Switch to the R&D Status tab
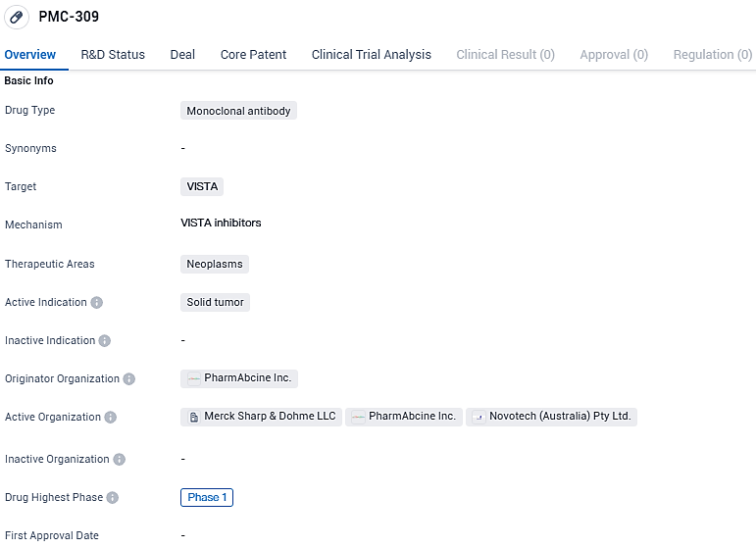Screen dimensions: 756x548 coord(113,55)
